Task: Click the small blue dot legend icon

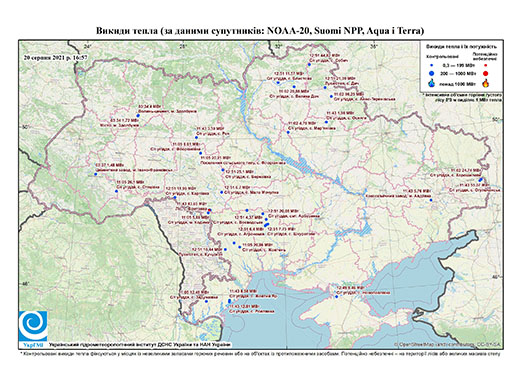Action: coord(431,65)
